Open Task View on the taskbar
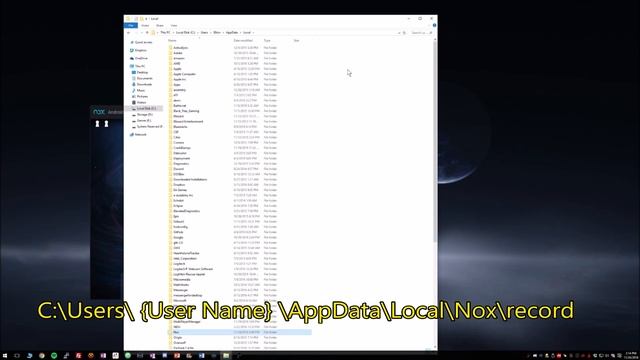Viewport: 640px width, 360px height. point(17,356)
